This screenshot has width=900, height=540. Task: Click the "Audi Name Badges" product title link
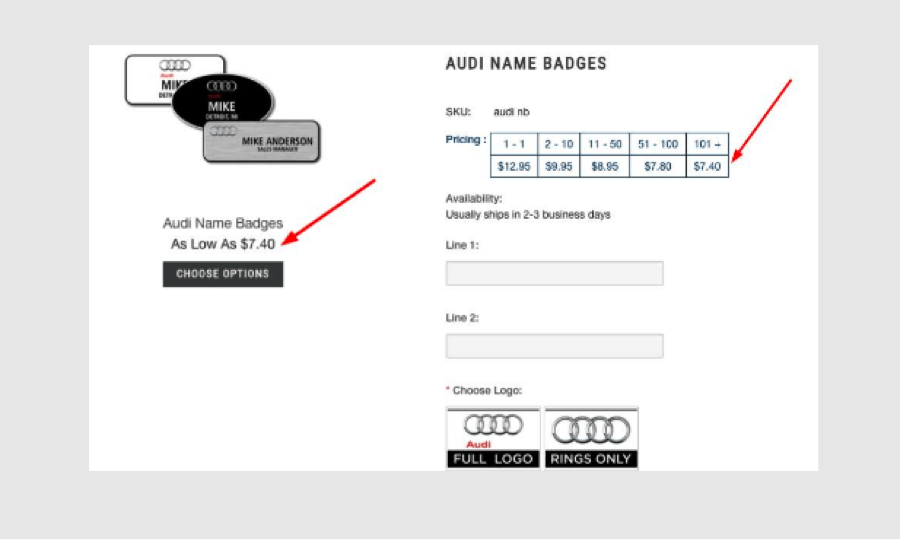(x=223, y=223)
